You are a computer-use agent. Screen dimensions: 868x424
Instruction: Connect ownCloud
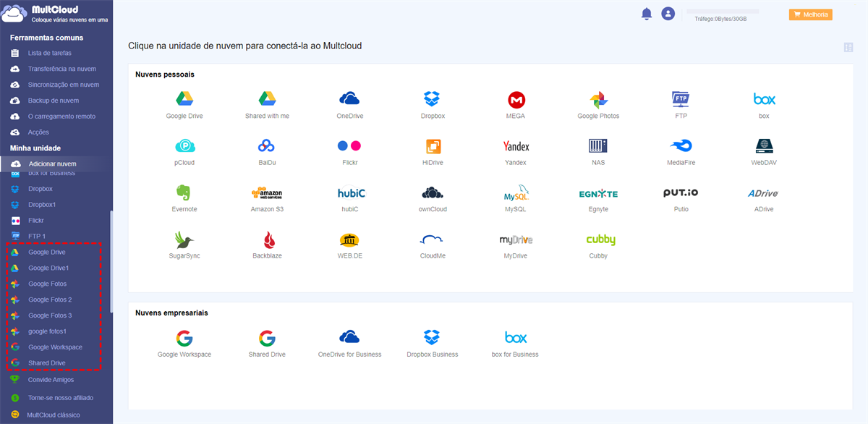pyautogui.click(x=433, y=198)
